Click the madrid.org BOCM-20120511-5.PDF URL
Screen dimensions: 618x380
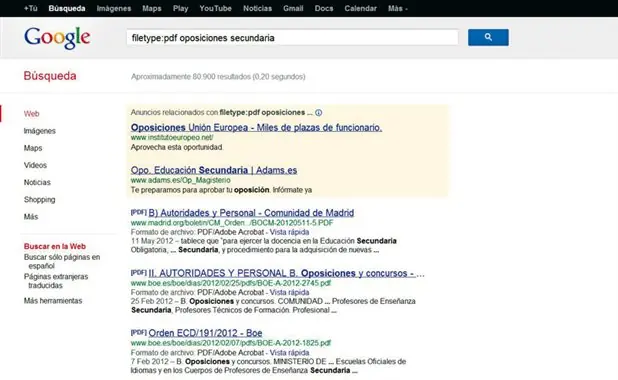[x=232, y=223]
